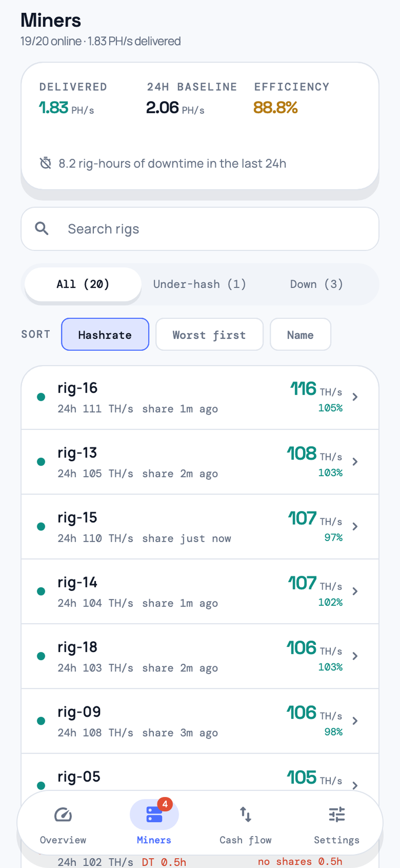400x868 pixels.
Task: Expand rig-13 details chevron
Action: (355, 462)
